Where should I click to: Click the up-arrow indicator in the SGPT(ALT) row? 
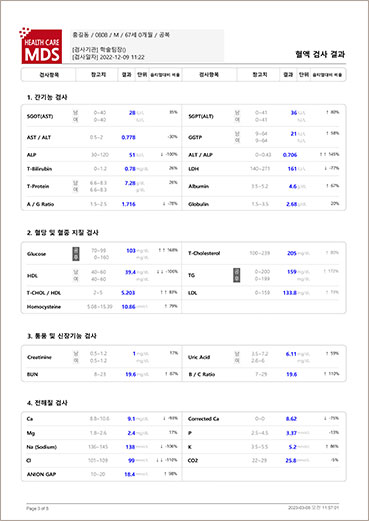pos(327,112)
